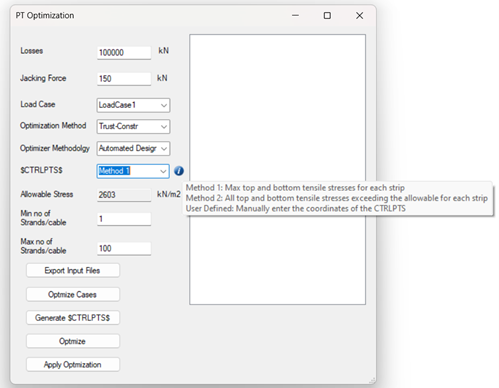This screenshot has height=388, width=499.
Task: Expand the Optimization Method dropdown
Action: (x=133, y=126)
